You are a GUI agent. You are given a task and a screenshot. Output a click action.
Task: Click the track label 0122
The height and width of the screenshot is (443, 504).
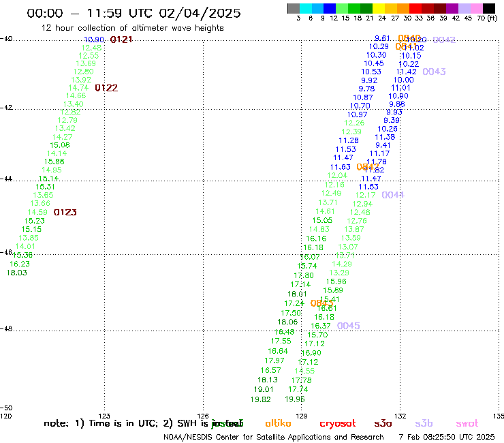[x=106, y=88]
